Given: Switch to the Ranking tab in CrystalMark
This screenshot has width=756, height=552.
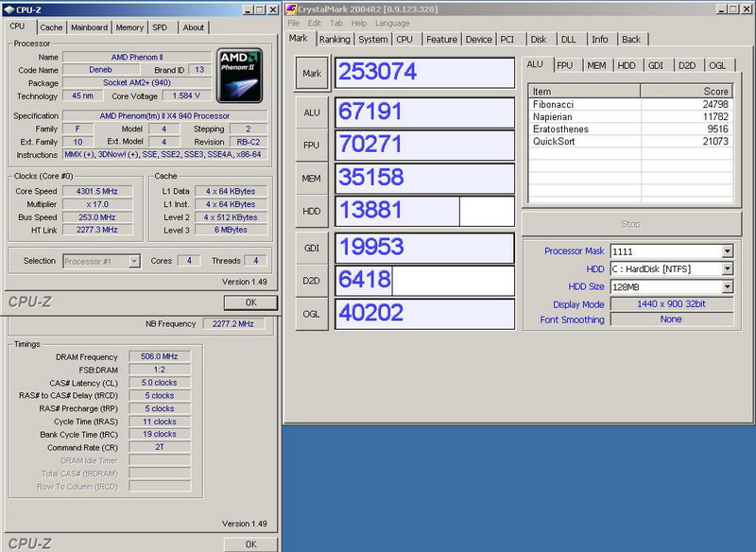Looking at the screenshot, I should pyautogui.click(x=335, y=40).
